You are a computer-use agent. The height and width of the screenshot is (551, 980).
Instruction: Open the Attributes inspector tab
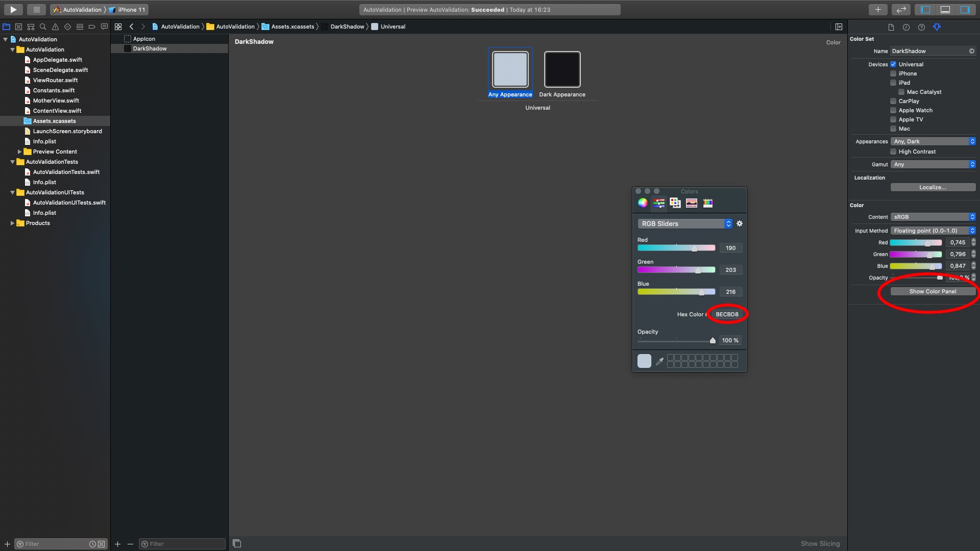[x=937, y=27]
